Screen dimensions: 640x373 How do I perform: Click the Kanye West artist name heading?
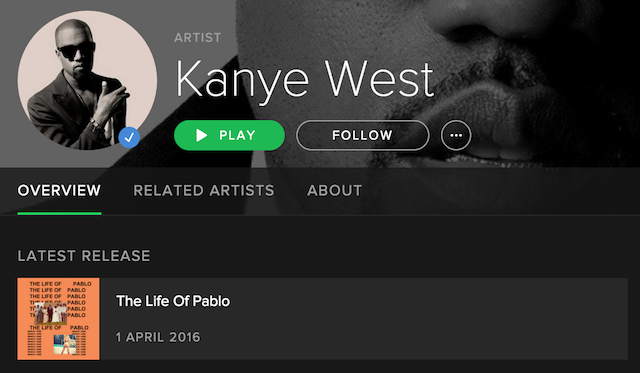click(304, 80)
